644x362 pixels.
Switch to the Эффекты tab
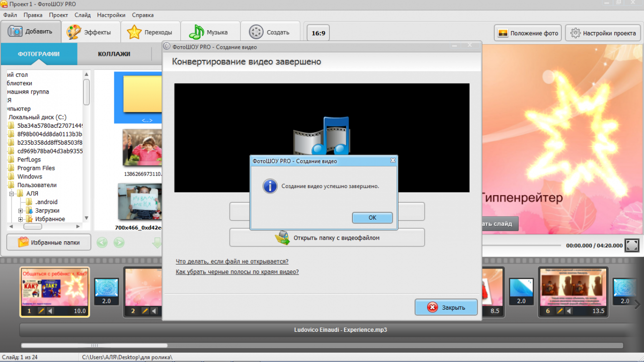pyautogui.click(x=91, y=32)
